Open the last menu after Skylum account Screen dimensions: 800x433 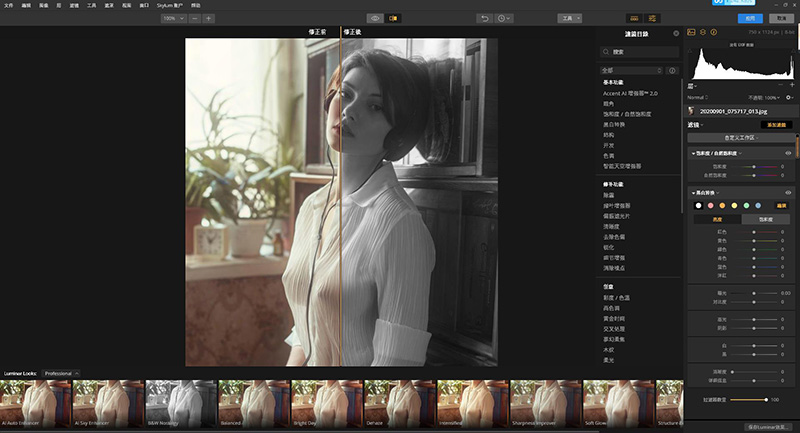click(195, 5)
